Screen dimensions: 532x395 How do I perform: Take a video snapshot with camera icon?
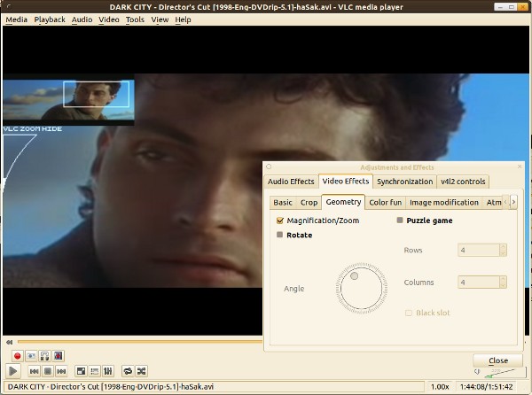click(31, 356)
